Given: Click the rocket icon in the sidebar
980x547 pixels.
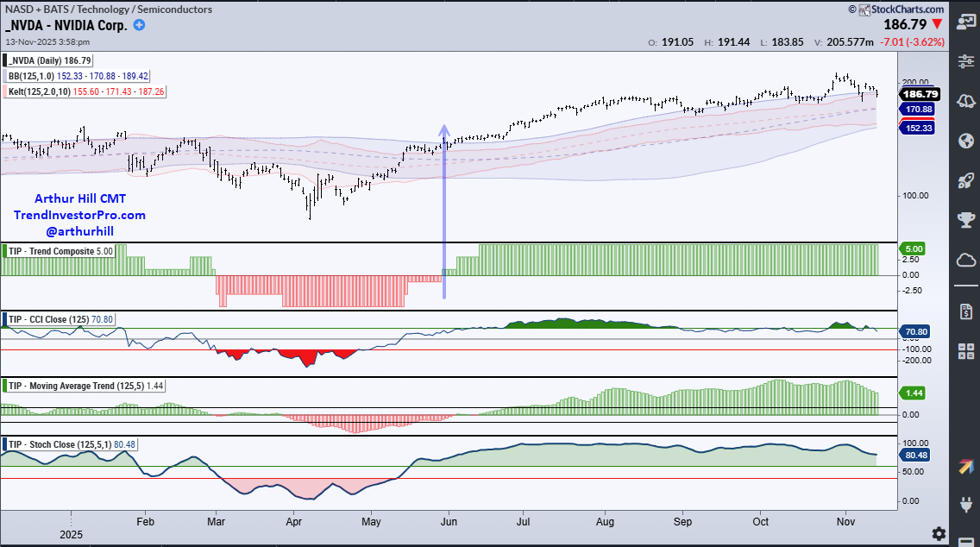Looking at the screenshot, I should (966, 180).
